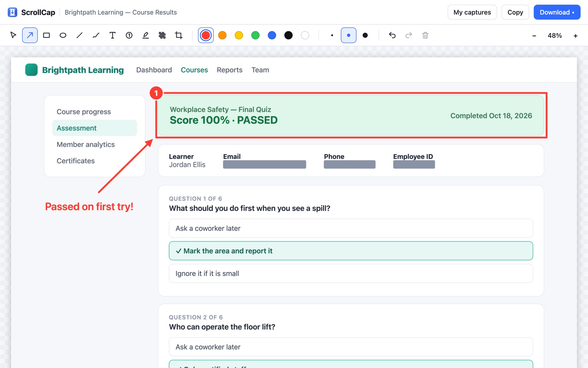588x368 pixels.
Task: Open the Team nav item
Action: click(260, 70)
